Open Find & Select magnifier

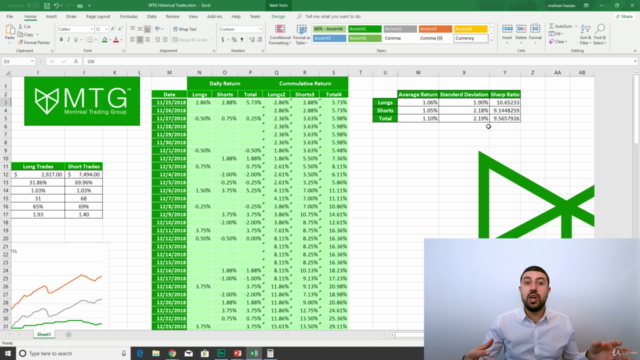[600, 34]
